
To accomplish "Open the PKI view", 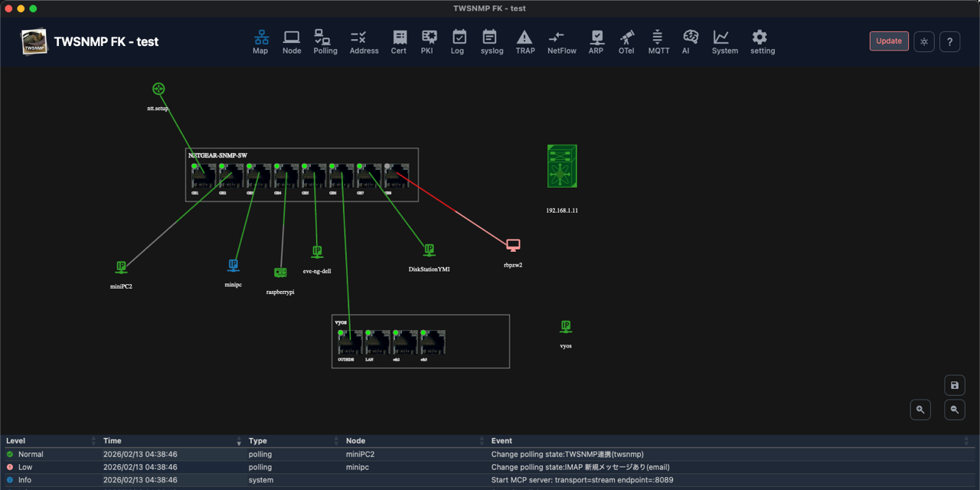I will coord(427,41).
